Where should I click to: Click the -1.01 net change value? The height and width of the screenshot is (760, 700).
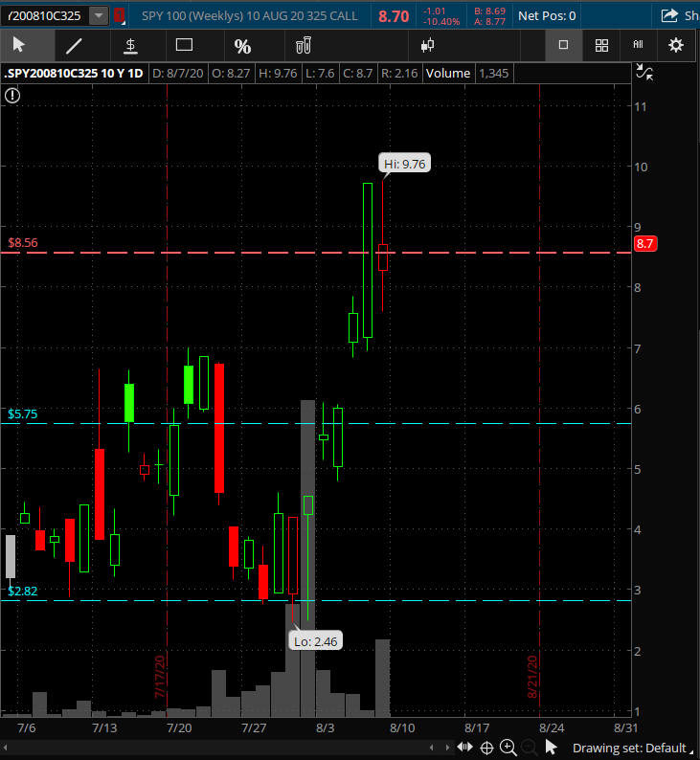(x=434, y=11)
